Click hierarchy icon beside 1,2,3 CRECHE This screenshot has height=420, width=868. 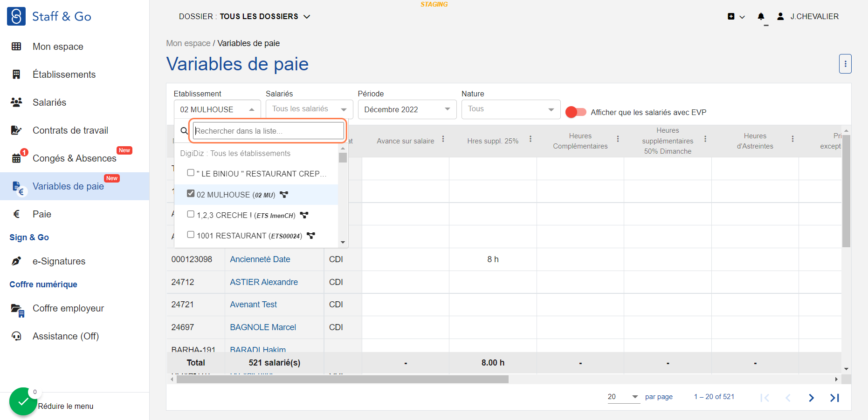[x=304, y=215]
